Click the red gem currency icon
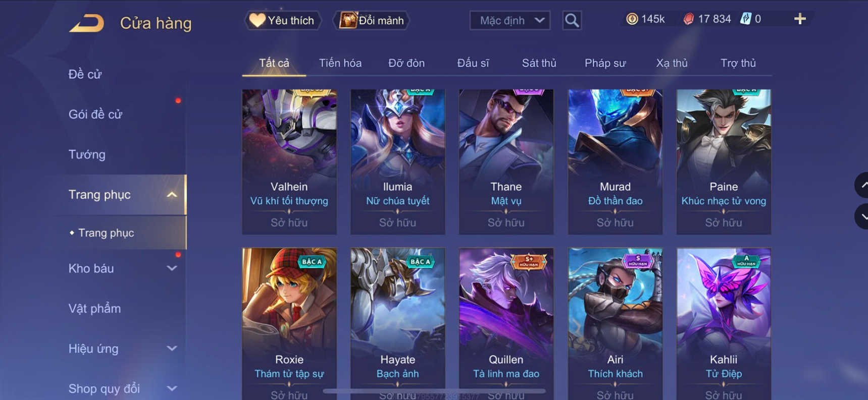This screenshot has width=868, height=400. pyautogui.click(x=688, y=19)
